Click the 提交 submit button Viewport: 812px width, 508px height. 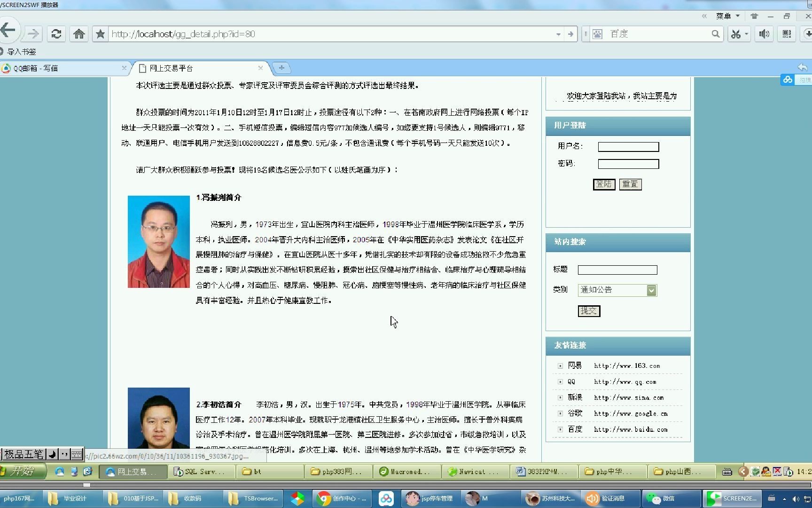point(589,311)
